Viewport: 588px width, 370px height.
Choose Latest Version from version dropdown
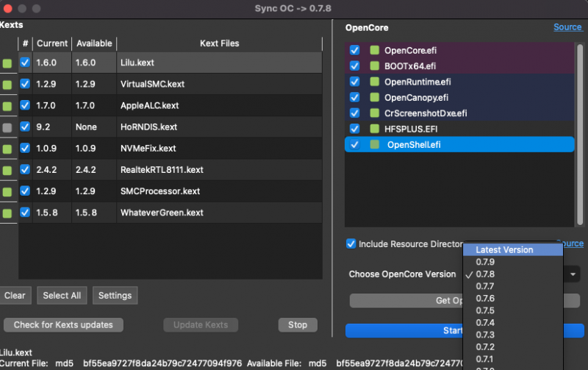[503, 250]
